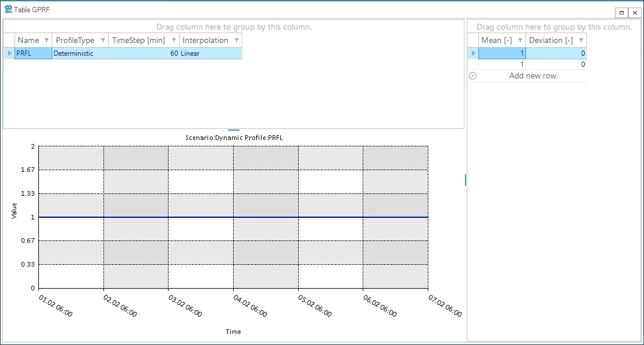Open the Name column filter funnel
The width and height of the screenshot is (644, 345).
pos(46,40)
